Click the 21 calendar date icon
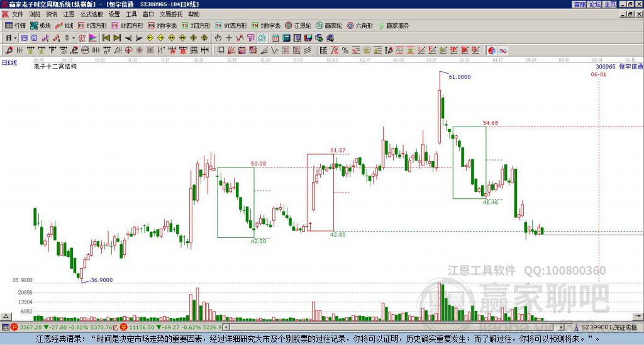Screen dimensions: 644x345 tap(275, 38)
